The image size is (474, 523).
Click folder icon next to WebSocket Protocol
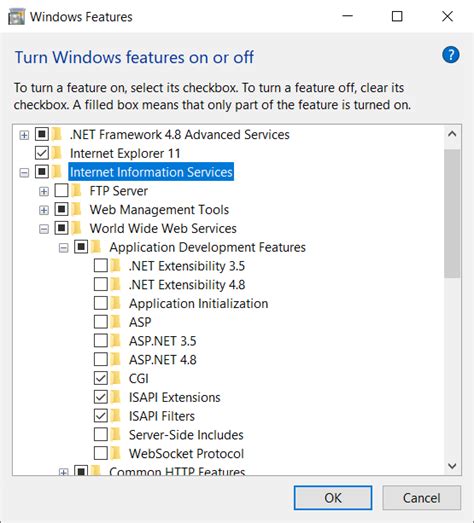point(116,453)
